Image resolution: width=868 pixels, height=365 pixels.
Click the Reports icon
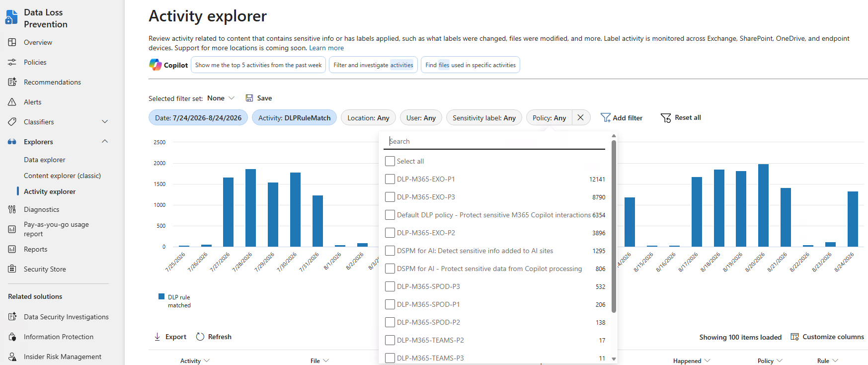click(x=12, y=249)
